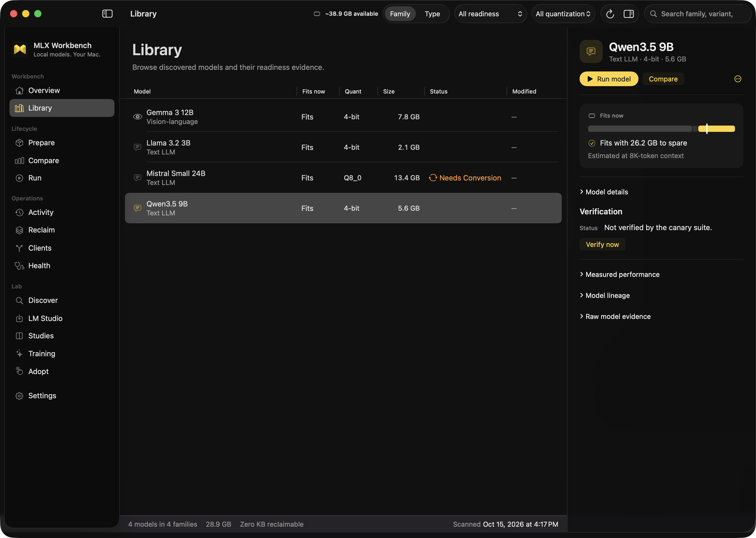This screenshot has width=756, height=538.
Task: Click the 13.4 GB size cell
Action: tap(406, 178)
